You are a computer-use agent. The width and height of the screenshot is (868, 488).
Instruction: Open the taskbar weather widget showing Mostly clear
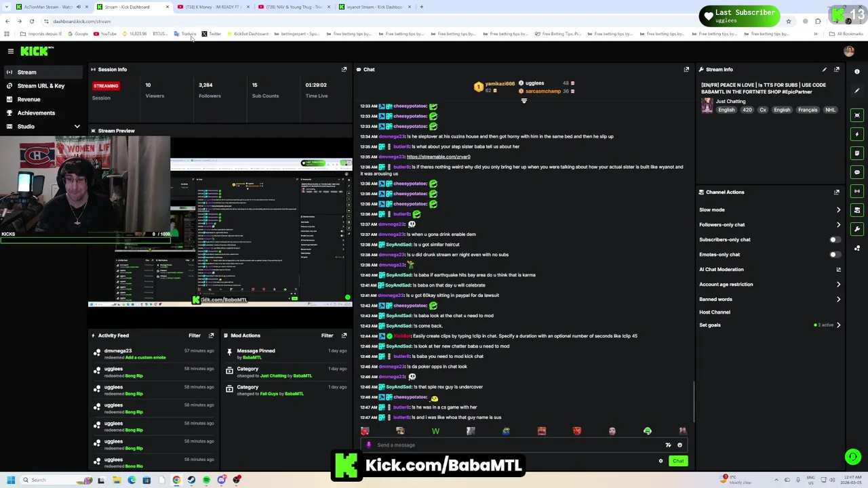tap(736, 480)
